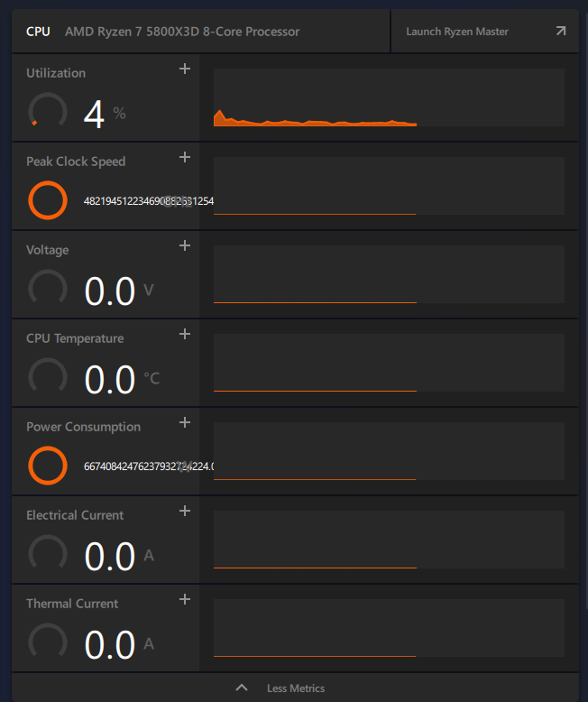Click the Electrical Current history graph
This screenshot has width=588, height=702.
point(389,540)
